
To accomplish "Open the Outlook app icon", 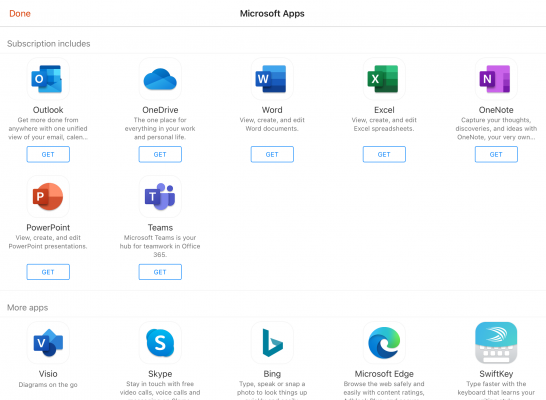I will (x=48, y=79).
